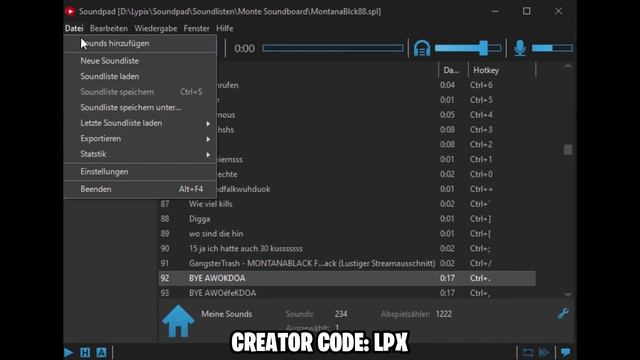
Task: Click the playback progress bar
Action: click(333, 48)
